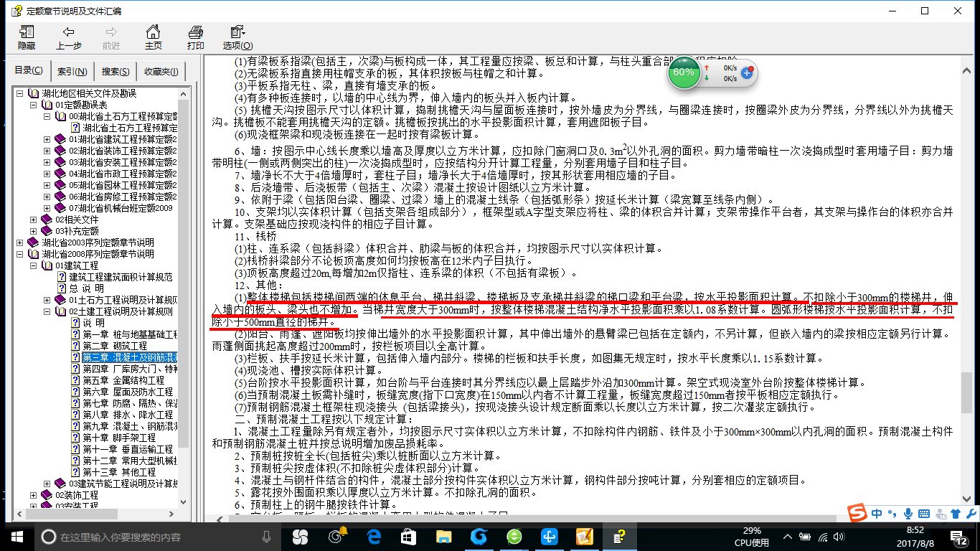Click the 前进 (Forward) toolbar icon

[x=110, y=37]
